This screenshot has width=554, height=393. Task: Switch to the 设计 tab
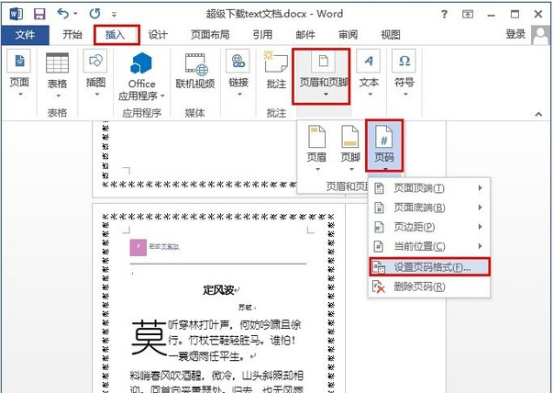(x=158, y=35)
